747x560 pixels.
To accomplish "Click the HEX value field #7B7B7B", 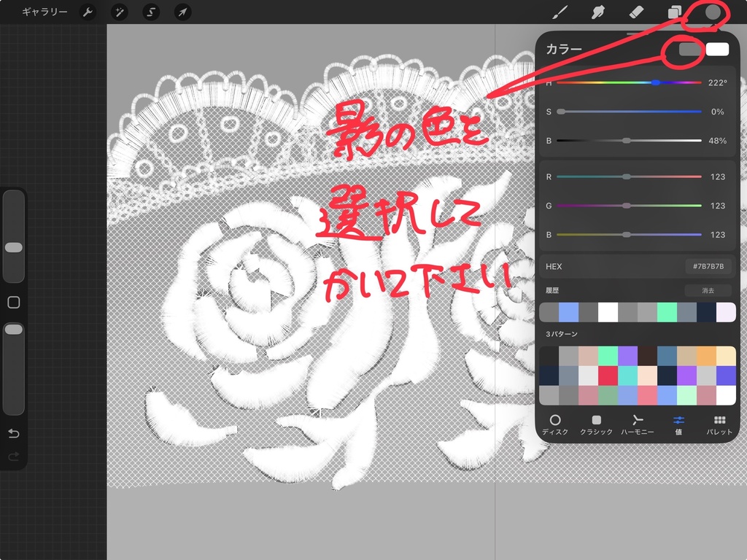I will 708,266.
